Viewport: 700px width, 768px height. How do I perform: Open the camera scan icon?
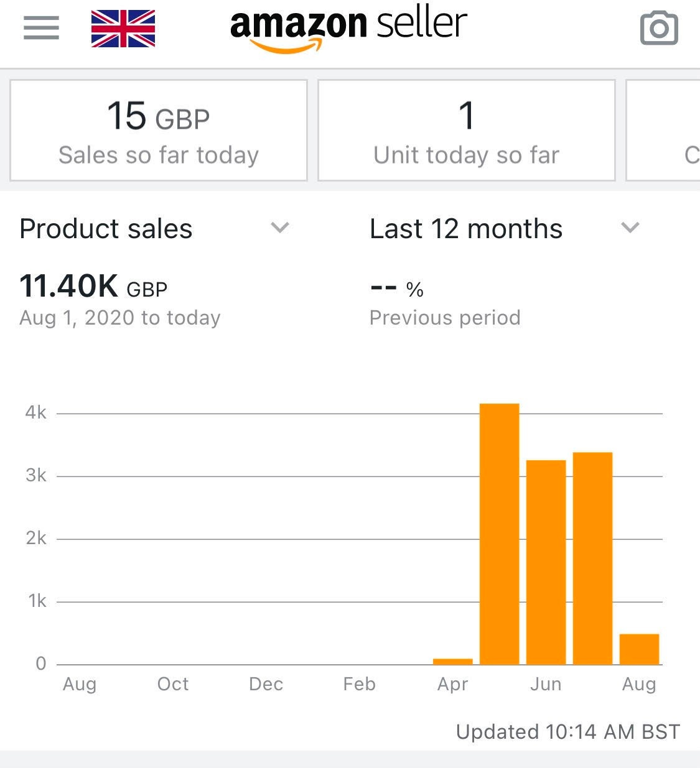click(x=659, y=28)
